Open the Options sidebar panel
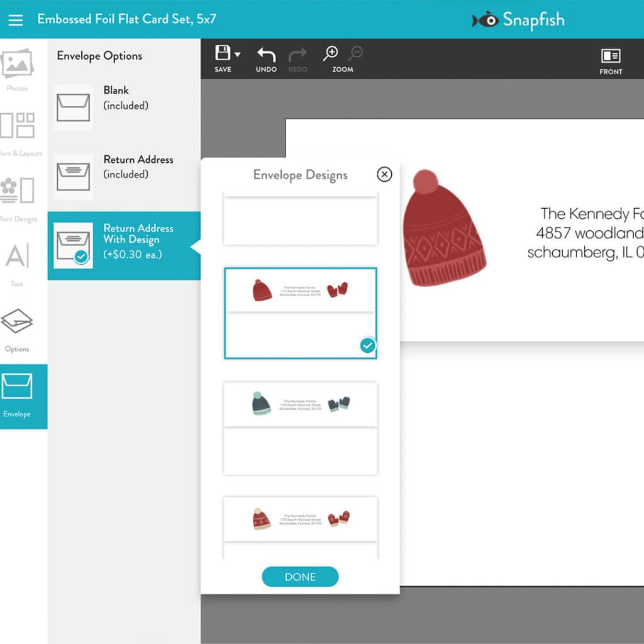The image size is (644, 644). [17, 329]
